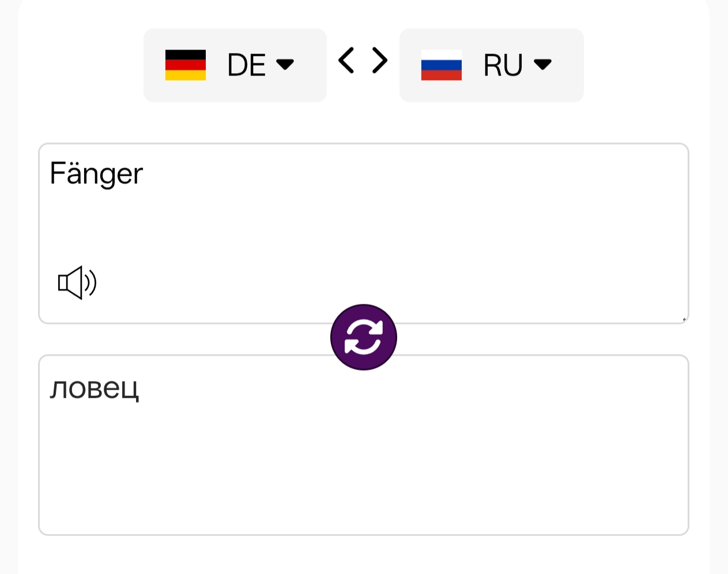The width and height of the screenshot is (728, 574).
Task: Click empty space right of "ловец" text
Action: (403, 388)
